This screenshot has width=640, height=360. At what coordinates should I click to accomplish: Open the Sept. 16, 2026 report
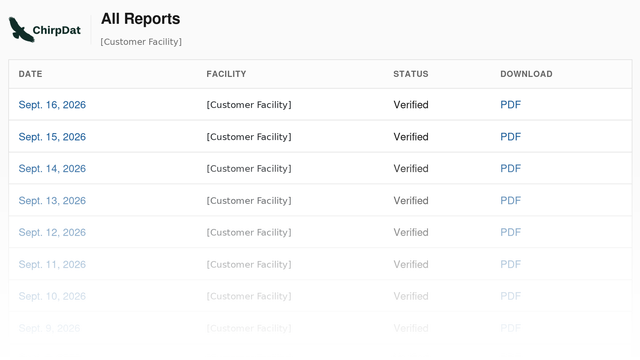(x=52, y=105)
